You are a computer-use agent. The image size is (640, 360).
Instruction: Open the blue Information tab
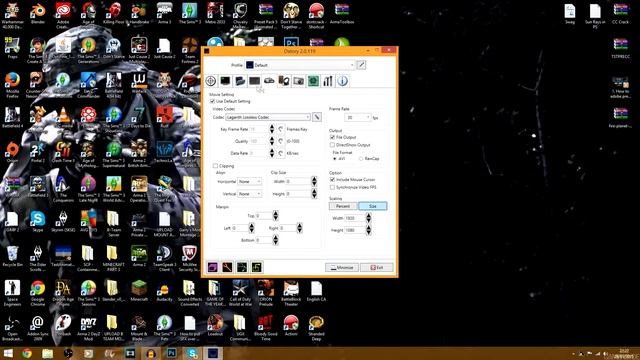click(x=342, y=81)
